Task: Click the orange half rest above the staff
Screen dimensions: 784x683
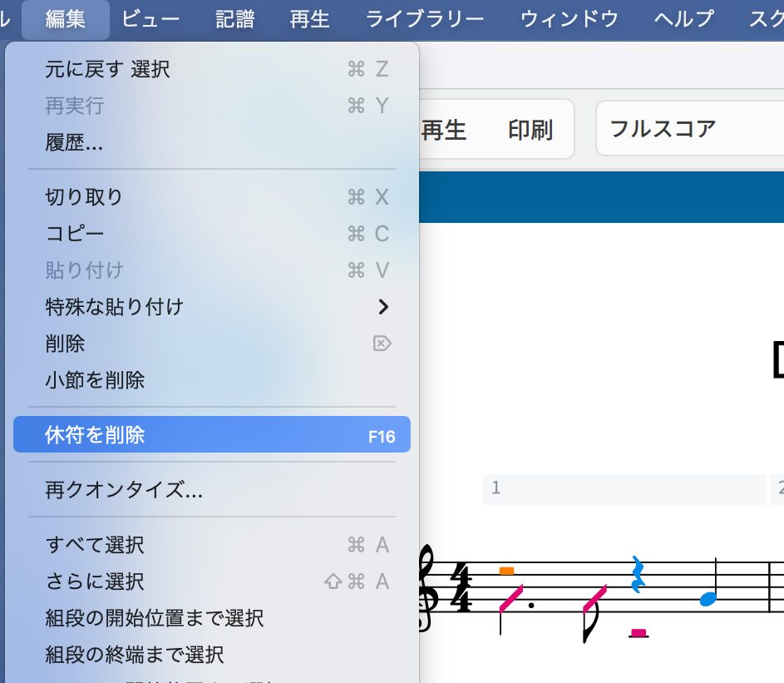Action: 506,571
